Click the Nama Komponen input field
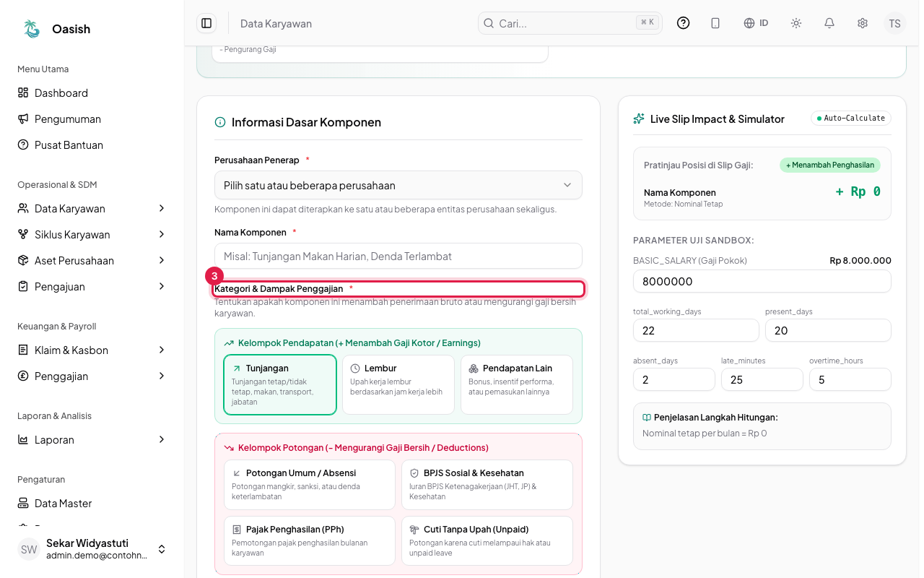The height and width of the screenshot is (578, 924). click(398, 256)
